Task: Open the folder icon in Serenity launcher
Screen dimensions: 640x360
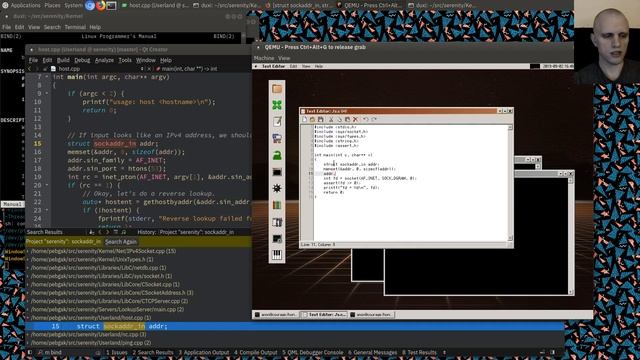Action: tap(277, 89)
